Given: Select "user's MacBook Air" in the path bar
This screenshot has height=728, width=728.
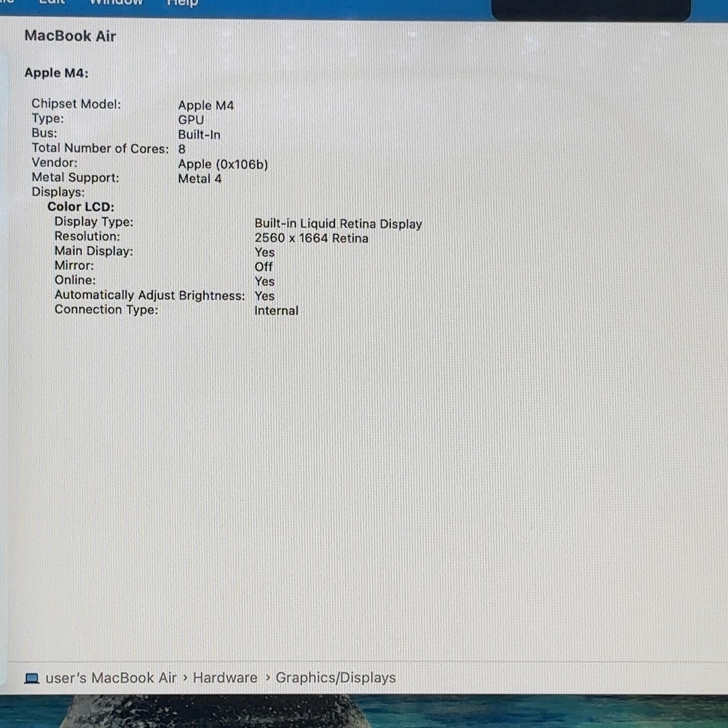Looking at the screenshot, I should 111,678.
